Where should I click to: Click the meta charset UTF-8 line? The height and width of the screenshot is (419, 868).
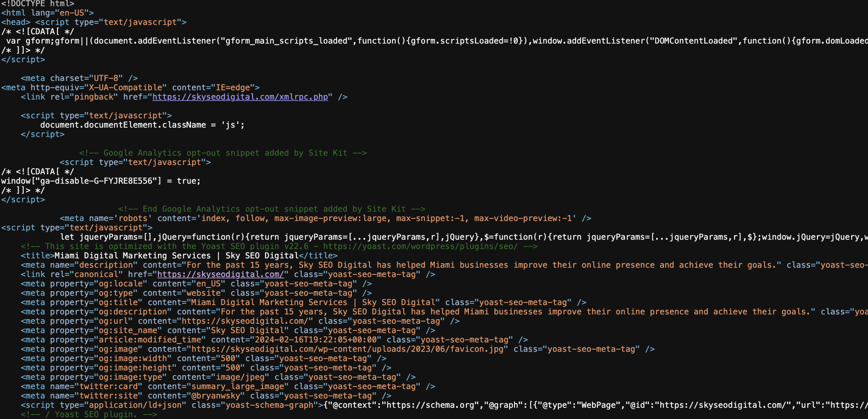coord(79,78)
